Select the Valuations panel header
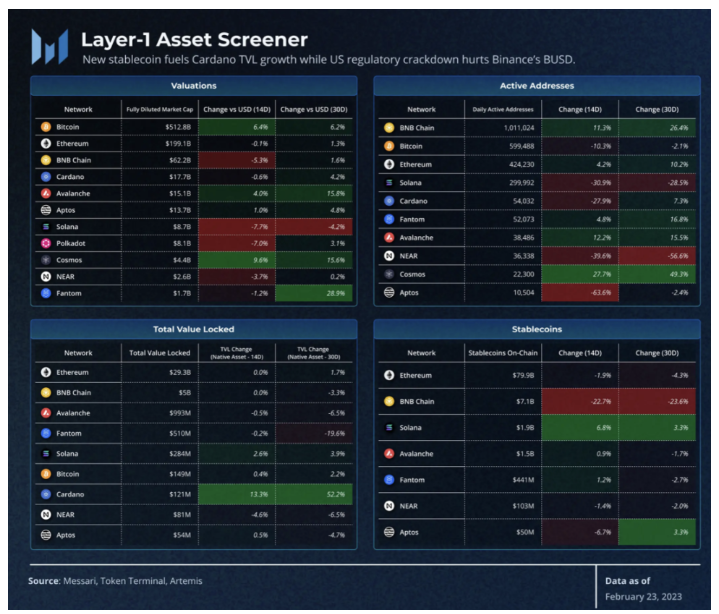This screenshot has height=614, width=719. click(194, 86)
